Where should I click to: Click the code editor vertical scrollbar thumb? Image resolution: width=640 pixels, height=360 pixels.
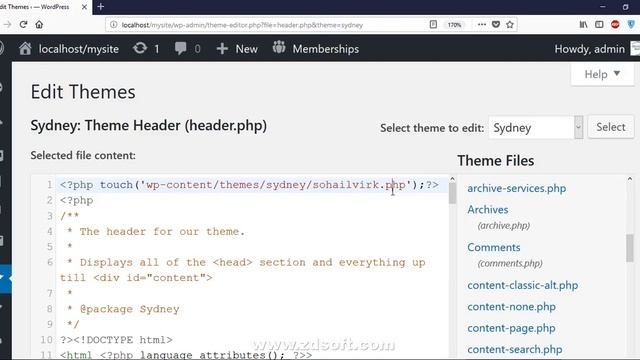pyautogui.click(x=452, y=193)
